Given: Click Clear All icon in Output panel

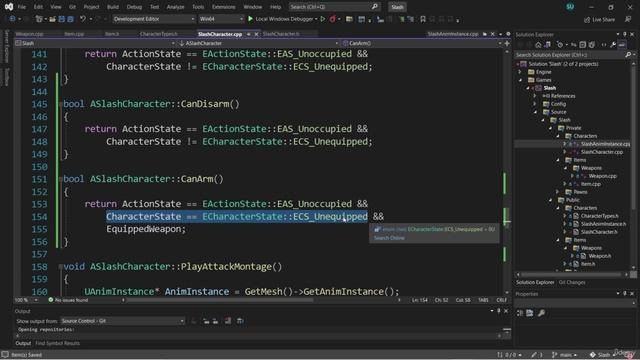Looking at the screenshot, I should (228, 321).
